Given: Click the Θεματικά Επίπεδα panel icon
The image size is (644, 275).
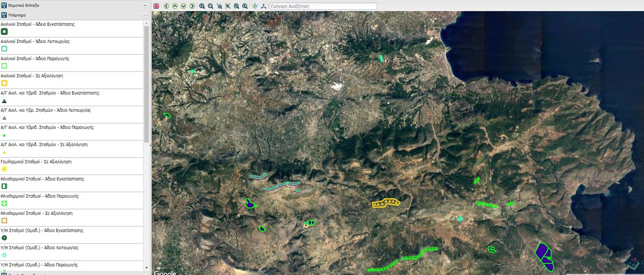Looking at the screenshot, I should point(3,5).
